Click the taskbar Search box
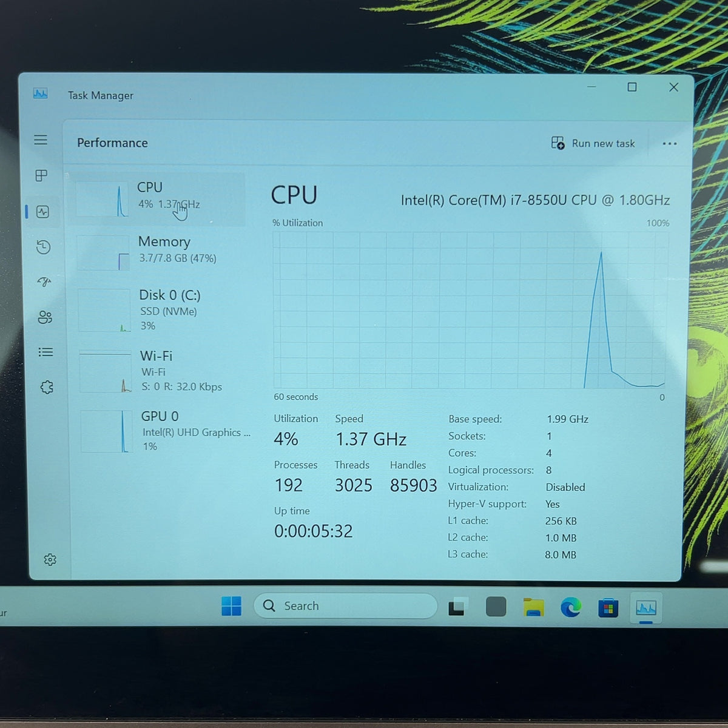The width and height of the screenshot is (728, 728). tap(345, 606)
